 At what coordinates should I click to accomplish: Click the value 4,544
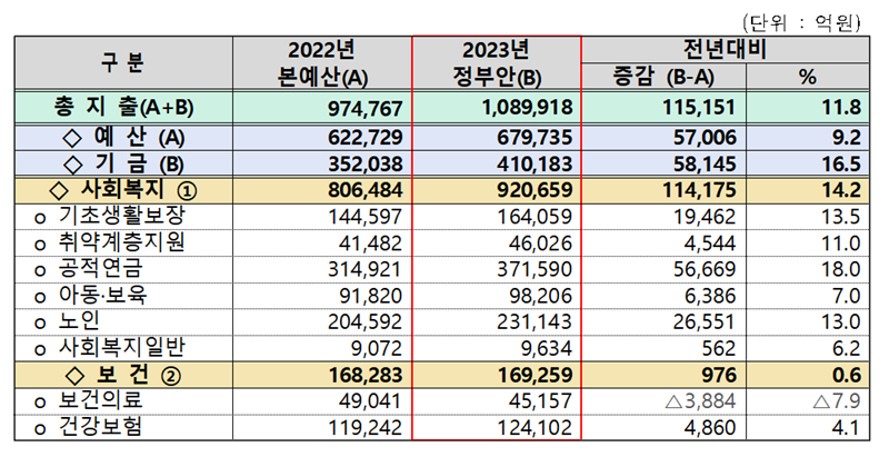point(711,243)
